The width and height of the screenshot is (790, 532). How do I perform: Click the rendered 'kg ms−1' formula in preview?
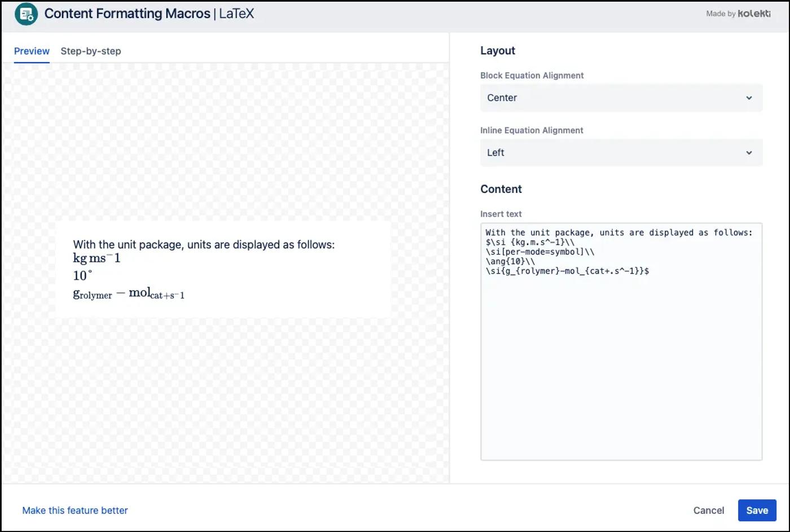(x=96, y=258)
